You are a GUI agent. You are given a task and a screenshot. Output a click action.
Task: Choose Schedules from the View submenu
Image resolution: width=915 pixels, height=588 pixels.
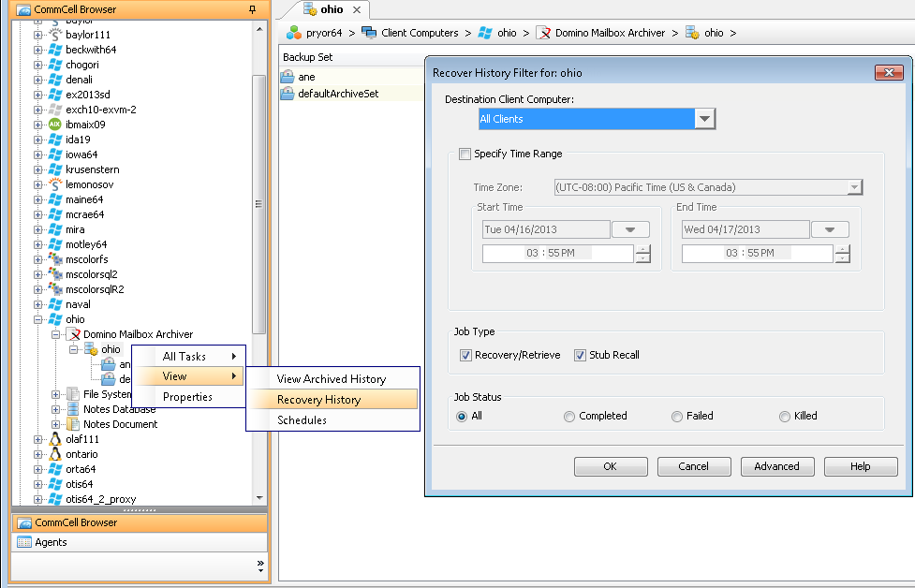coord(332,420)
